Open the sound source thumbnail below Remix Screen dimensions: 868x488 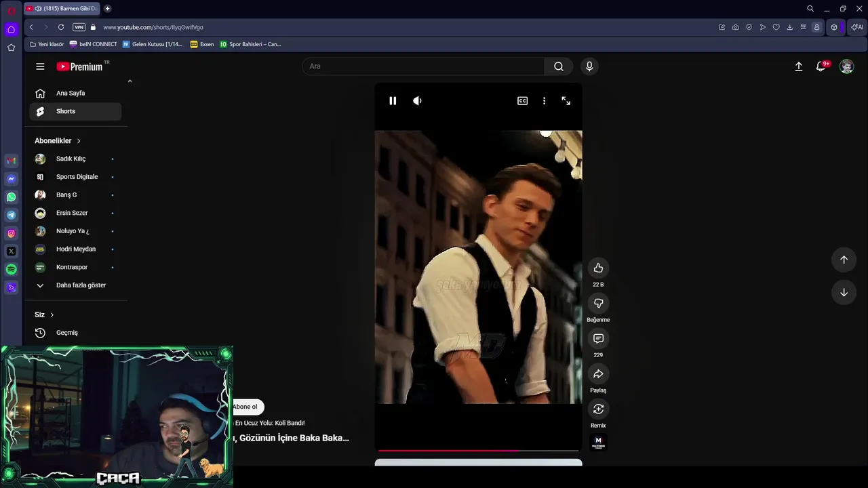click(x=598, y=443)
